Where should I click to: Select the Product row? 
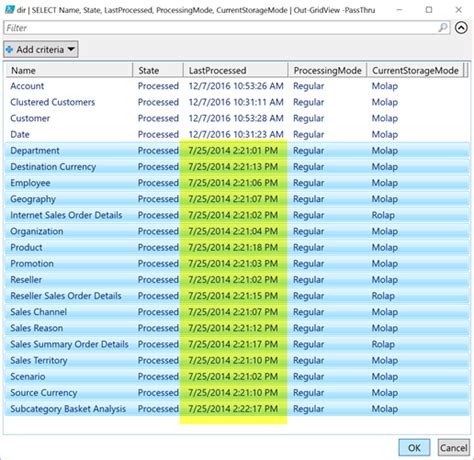click(237, 247)
